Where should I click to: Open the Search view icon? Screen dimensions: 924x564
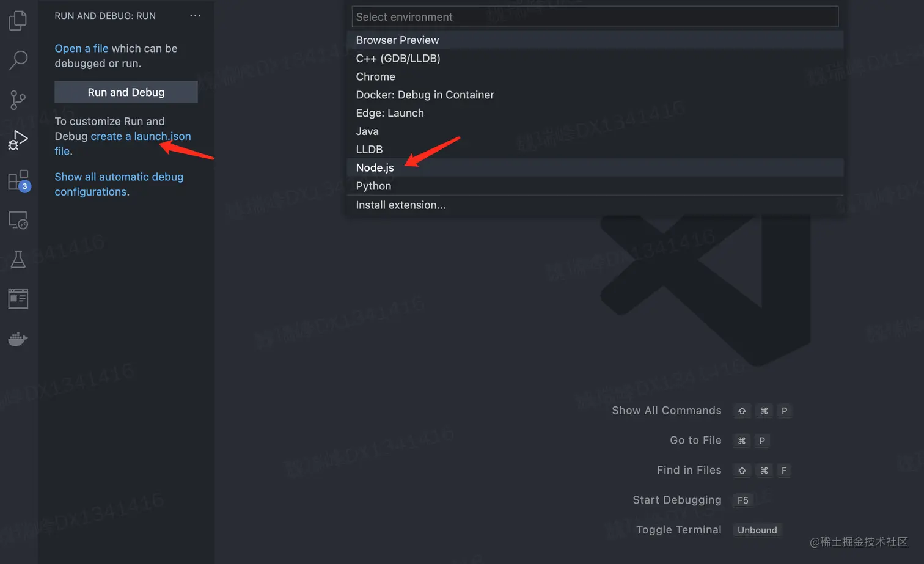18,60
